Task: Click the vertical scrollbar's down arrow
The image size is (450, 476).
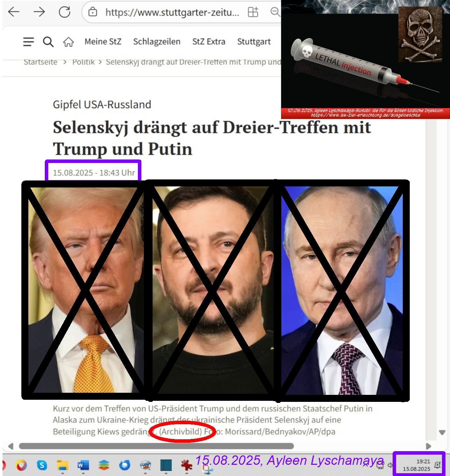Action: click(x=442, y=433)
